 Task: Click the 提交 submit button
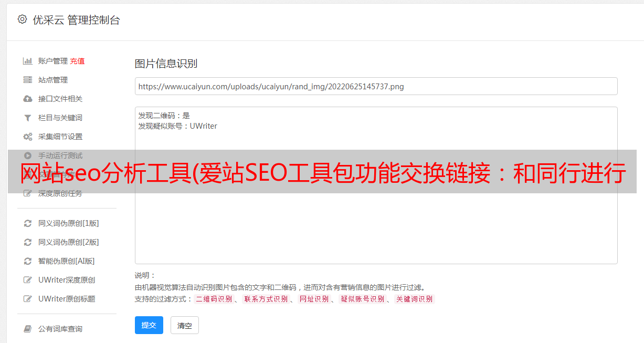(x=149, y=325)
